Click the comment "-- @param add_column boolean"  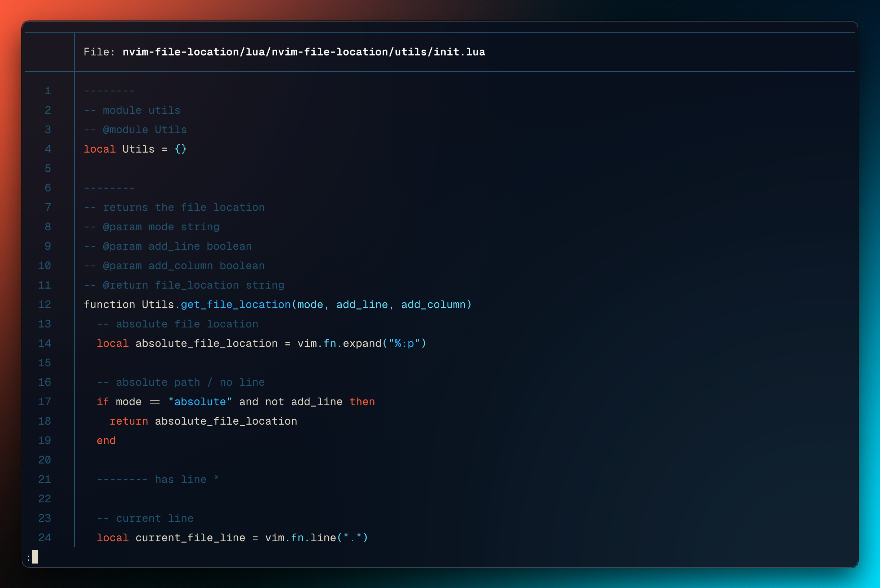click(x=174, y=266)
